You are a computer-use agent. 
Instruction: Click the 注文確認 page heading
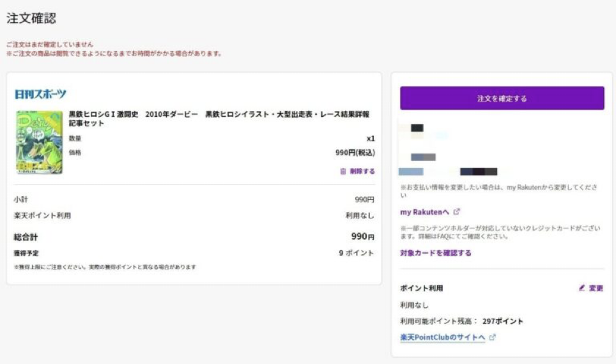31,18
